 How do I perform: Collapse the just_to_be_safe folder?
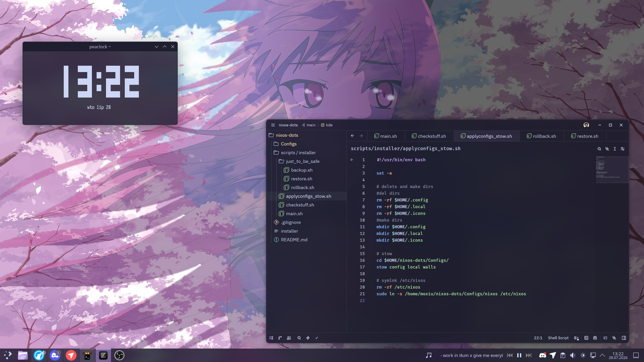click(x=307, y=161)
